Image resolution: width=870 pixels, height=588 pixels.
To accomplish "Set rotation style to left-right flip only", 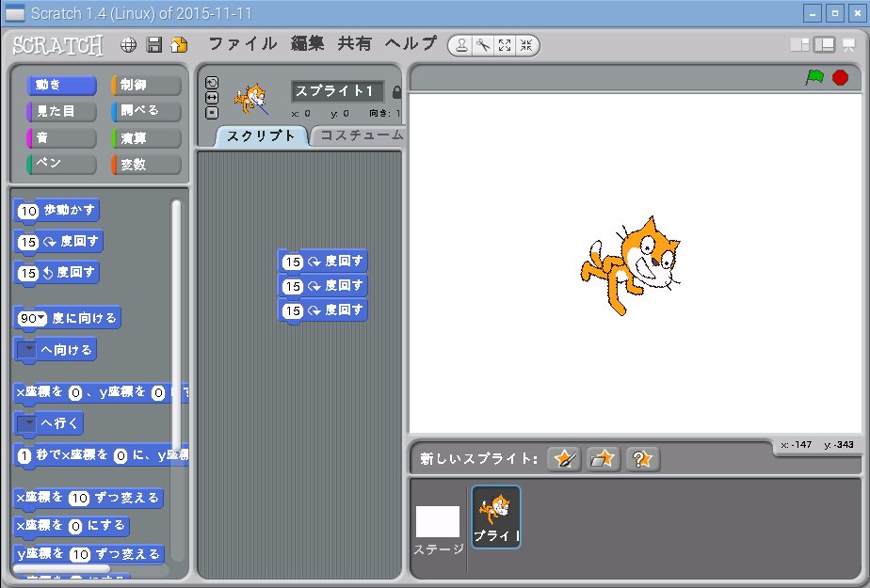I will (212, 98).
